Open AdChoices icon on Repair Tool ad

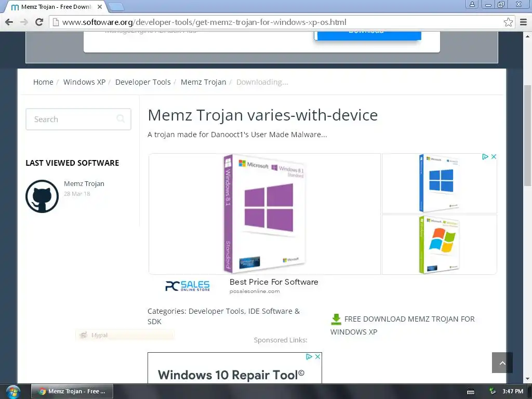pyautogui.click(x=309, y=356)
